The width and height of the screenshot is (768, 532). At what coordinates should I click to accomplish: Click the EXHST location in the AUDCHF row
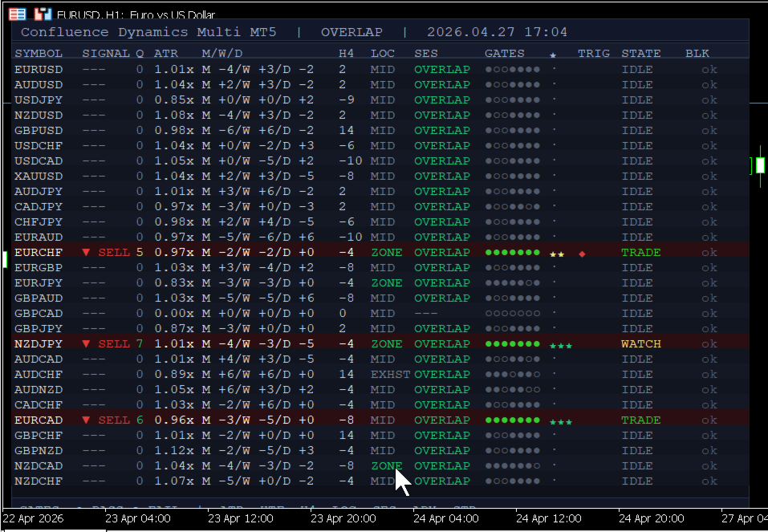(390, 374)
